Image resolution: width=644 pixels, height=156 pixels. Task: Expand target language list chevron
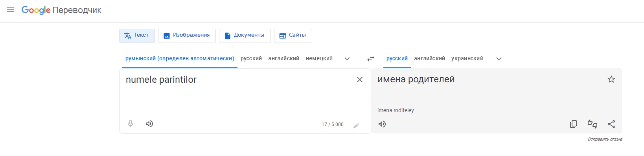coord(499,59)
